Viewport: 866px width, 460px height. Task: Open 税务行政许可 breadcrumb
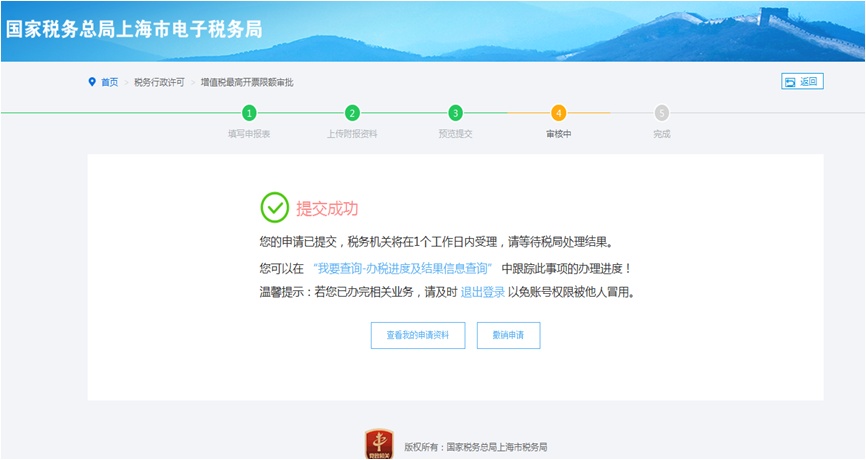pyautogui.click(x=159, y=82)
